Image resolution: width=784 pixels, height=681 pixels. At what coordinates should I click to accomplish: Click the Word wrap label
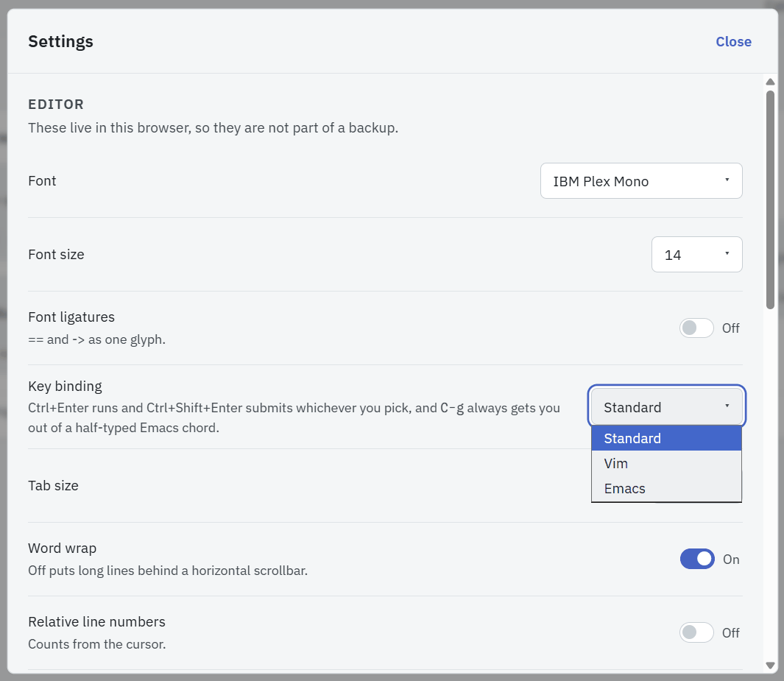coord(62,548)
